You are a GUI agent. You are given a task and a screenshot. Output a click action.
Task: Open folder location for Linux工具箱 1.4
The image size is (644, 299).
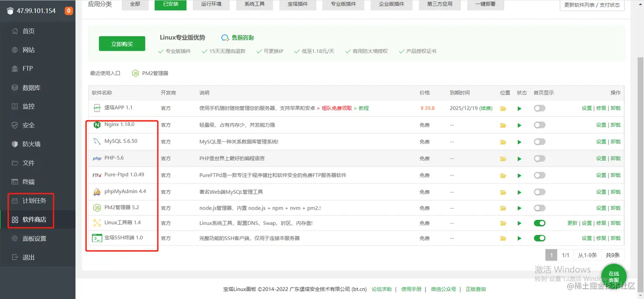(503, 223)
